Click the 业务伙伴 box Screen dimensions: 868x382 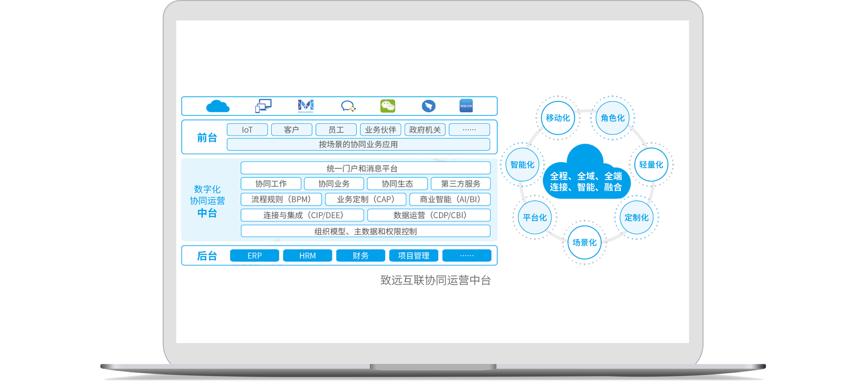[380, 130]
